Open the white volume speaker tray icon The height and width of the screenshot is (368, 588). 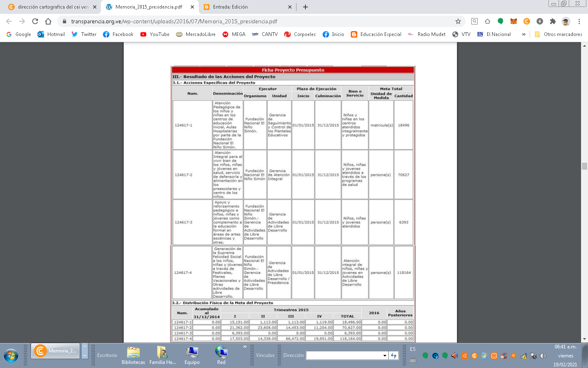click(x=543, y=356)
